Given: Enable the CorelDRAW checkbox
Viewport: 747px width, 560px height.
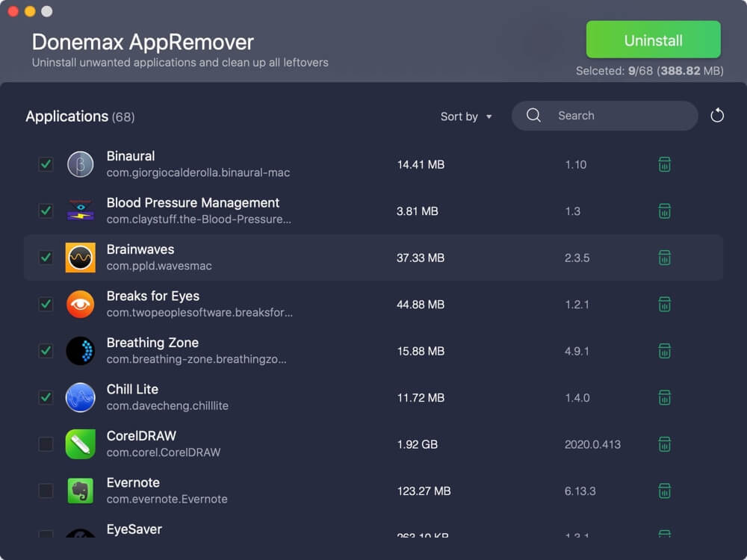Looking at the screenshot, I should pos(46,444).
